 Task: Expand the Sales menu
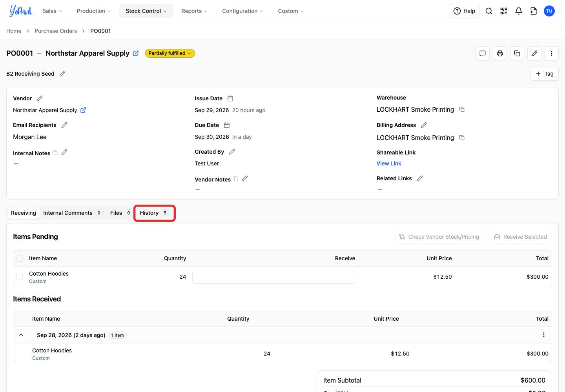pyautogui.click(x=52, y=11)
